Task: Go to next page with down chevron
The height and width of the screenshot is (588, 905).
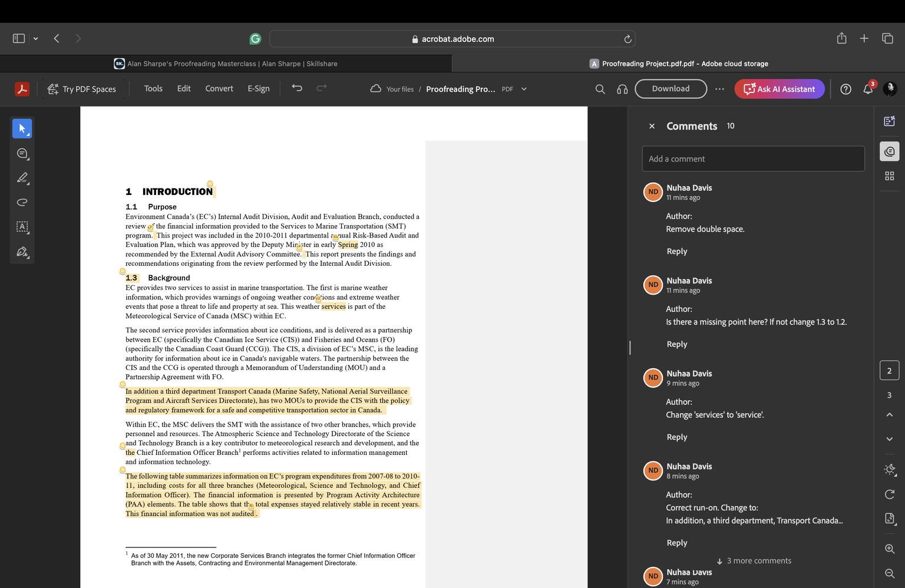Action: tap(890, 439)
